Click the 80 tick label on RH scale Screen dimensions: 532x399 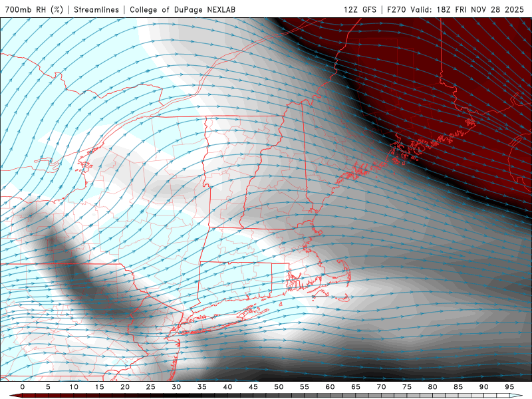pyautogui.click(x=432, y=387)
